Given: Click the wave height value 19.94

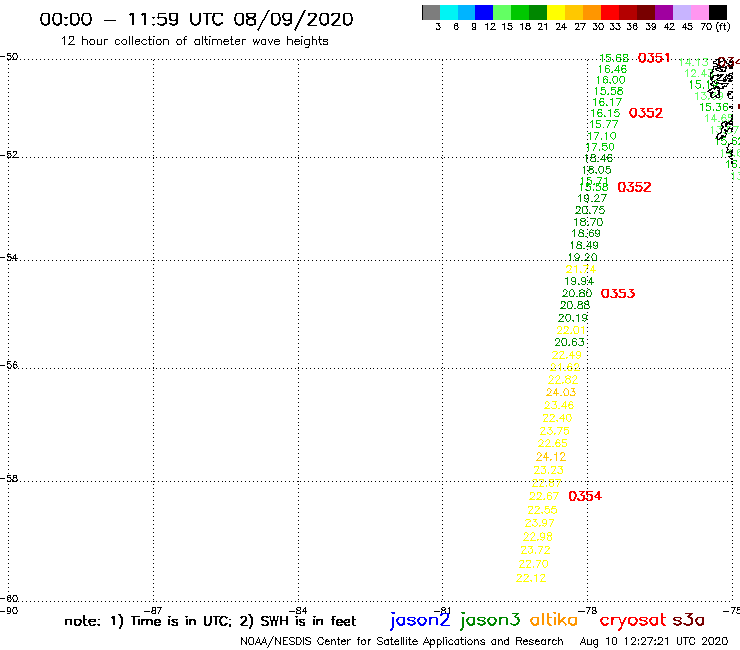Looking at the screenshot, I should pyautogui.click(x=579, y=281).
